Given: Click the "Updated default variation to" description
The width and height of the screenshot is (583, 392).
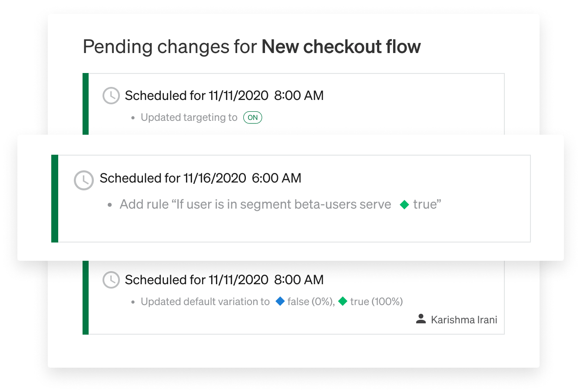Looking at the screenshot, I should click(x=205, y=302).
